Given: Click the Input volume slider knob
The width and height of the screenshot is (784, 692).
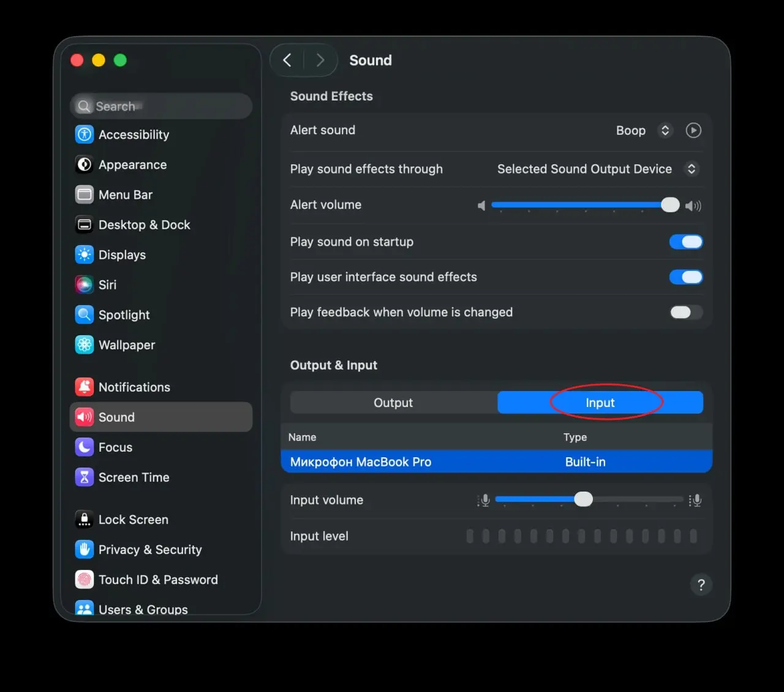Looking at the screenshot, I should pyautogui.click(x=584, y=500).
